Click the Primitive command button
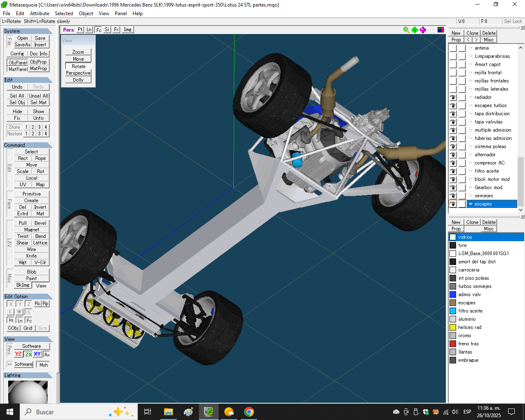 tap(32, 194)
